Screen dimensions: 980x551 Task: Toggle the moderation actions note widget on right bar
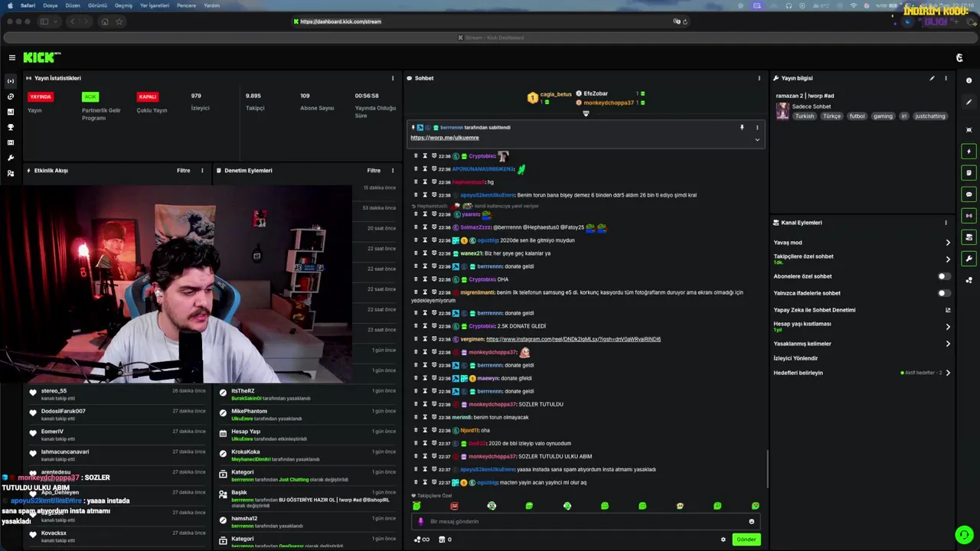(x=969, y=173)
